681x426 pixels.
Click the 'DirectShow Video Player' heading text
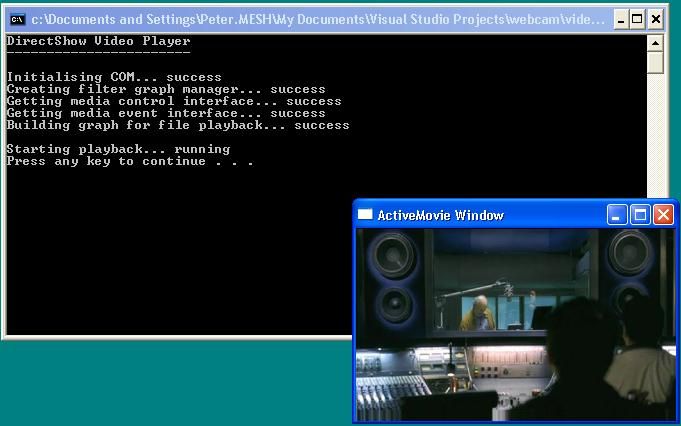98,41
